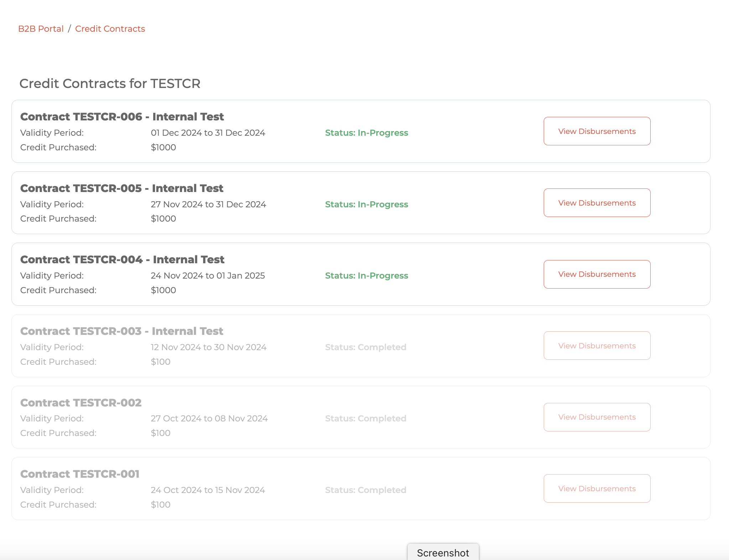Image resolution: width=729 pixels, height=560 pixels.
Task: Select the Contract TESTCR-004 - Internal Test title
Action: coord(122,260)
